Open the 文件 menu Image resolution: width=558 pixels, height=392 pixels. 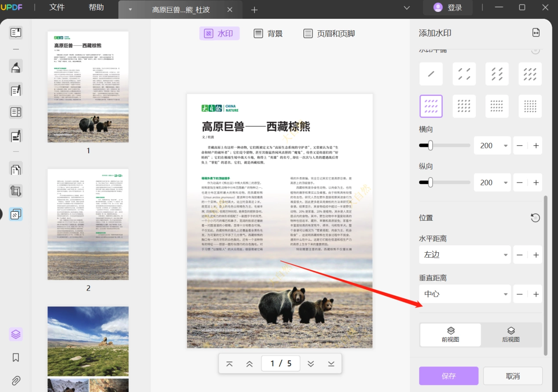coord(57,7)
